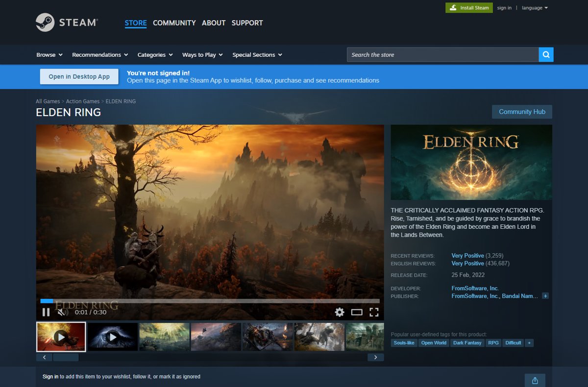The width and height of the screenshot is (588, 387).
Task: Click the Open World tag
Action: 434,343
